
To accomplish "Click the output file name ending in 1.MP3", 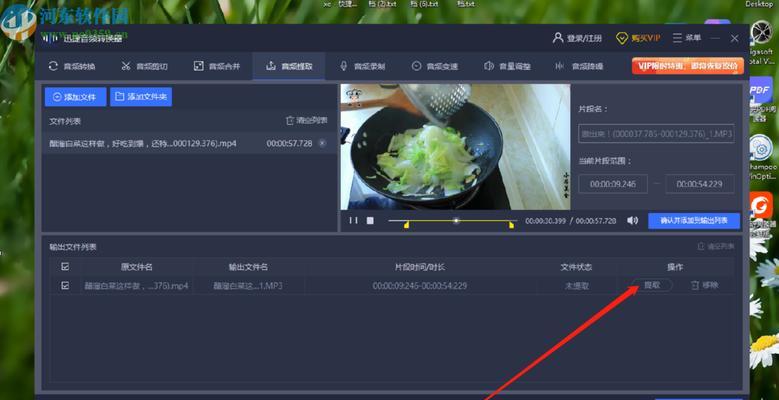I will point(248,286).
